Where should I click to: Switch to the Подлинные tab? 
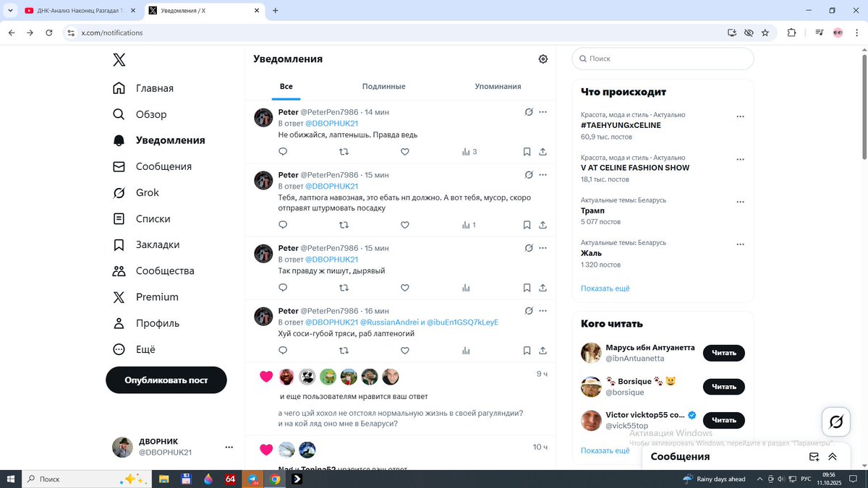tap(383, 86)
